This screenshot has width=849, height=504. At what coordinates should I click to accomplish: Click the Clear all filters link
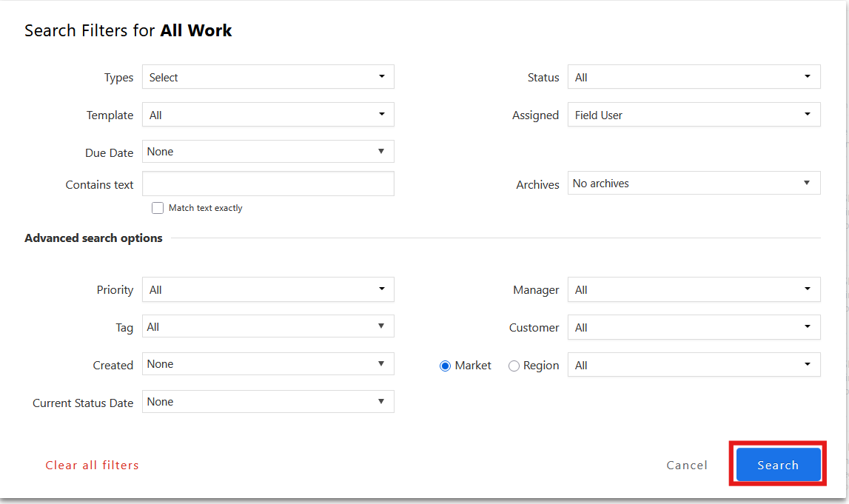point(92,465)
